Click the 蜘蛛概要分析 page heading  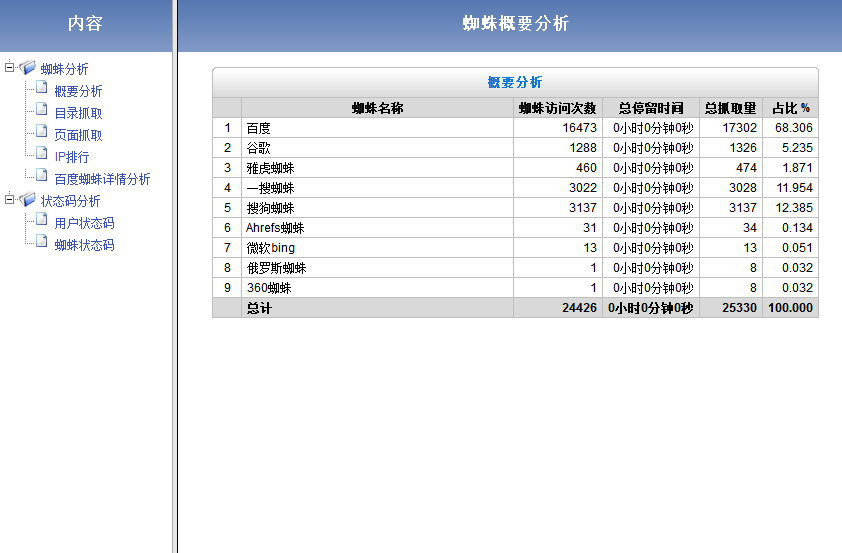(x=516, y=23)
